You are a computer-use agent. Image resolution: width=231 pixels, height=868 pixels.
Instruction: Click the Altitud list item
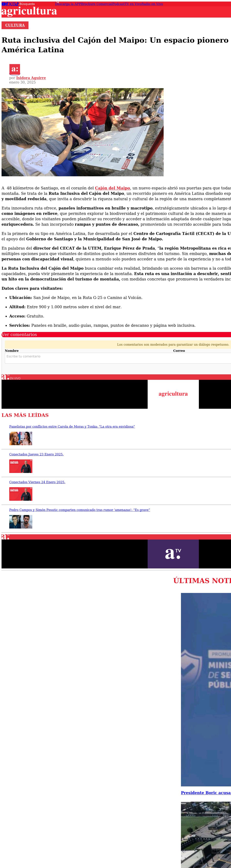(65, 307)
